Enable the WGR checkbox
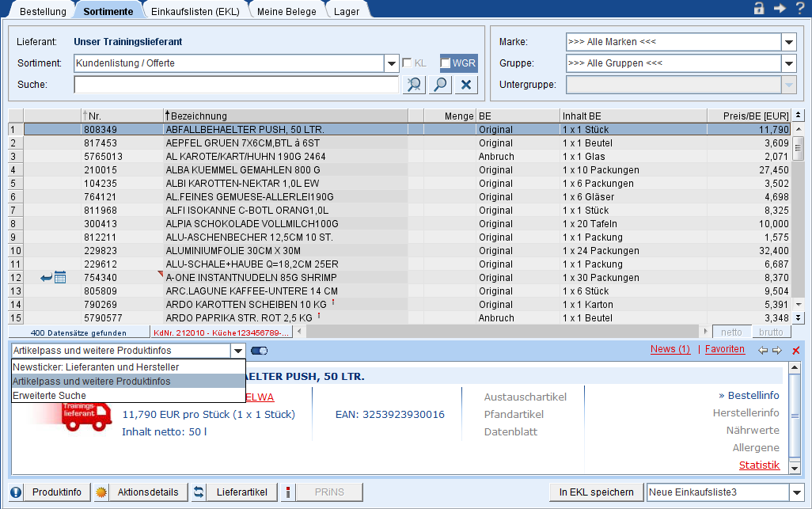This screenshot has height=509, width=812. coord(446,63)
